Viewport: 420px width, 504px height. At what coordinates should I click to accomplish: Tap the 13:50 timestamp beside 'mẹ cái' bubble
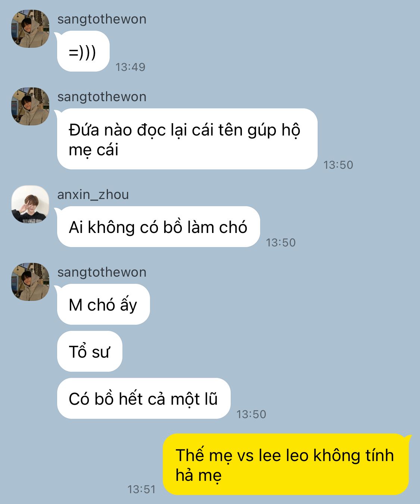[338, 165]
